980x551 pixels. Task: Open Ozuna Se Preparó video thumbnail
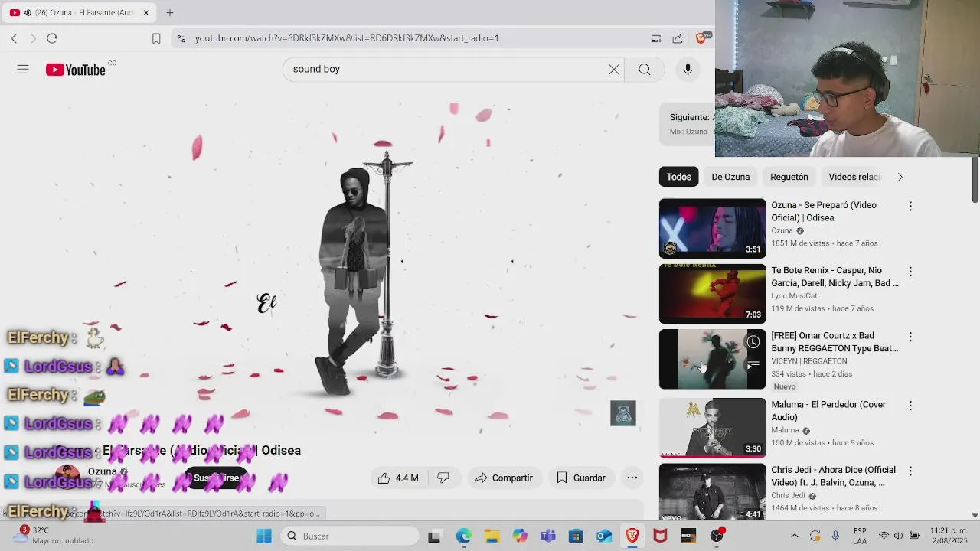(x=712, y=228)
